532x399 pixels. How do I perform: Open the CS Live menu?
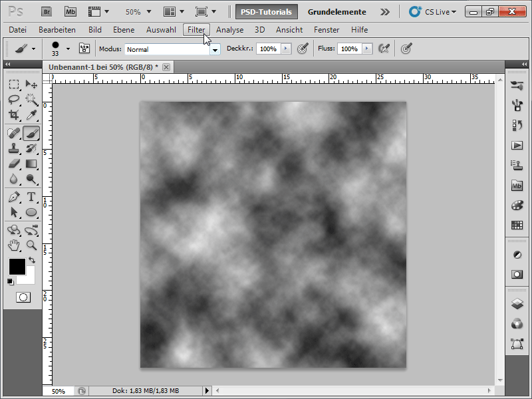pyautogui.click(x=432, y=12)
